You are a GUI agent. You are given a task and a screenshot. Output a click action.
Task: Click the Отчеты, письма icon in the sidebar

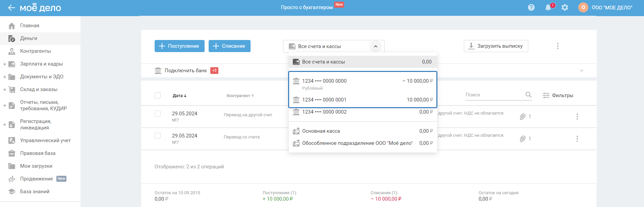pos(12,105)
